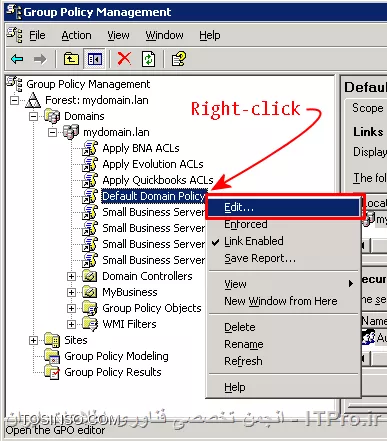Toggle Enforced in the context menu
Viewport: 387px width, 441px height.
pos(246,224)
